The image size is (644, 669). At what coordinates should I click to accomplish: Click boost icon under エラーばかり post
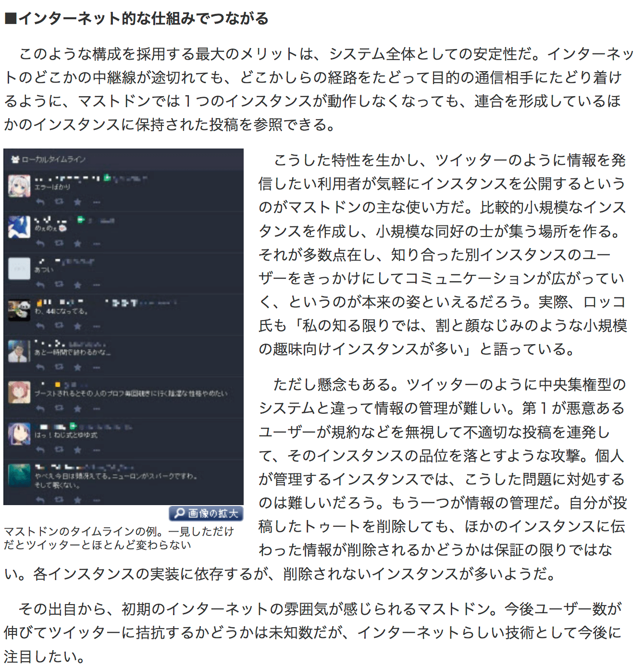(x=59, y=202)
